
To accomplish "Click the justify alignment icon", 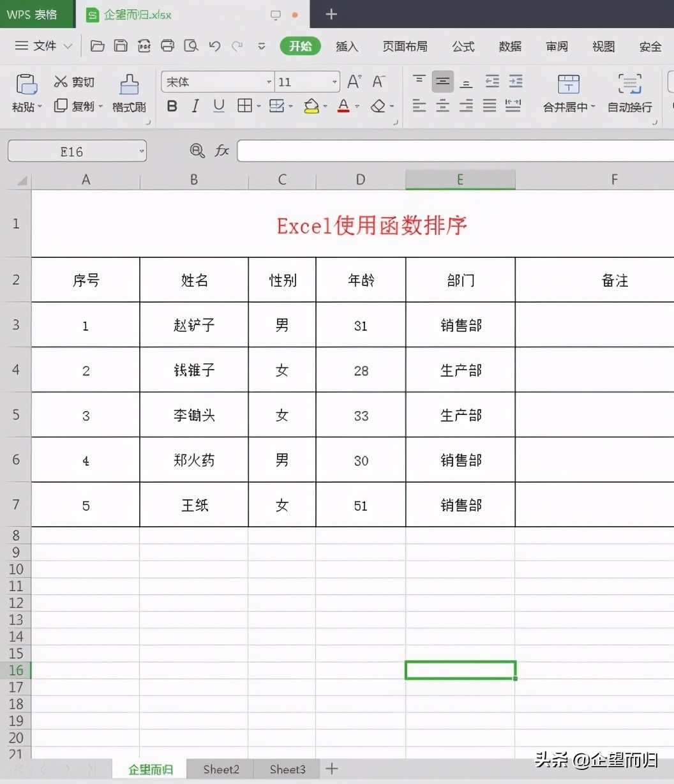I will coord(490,106).
